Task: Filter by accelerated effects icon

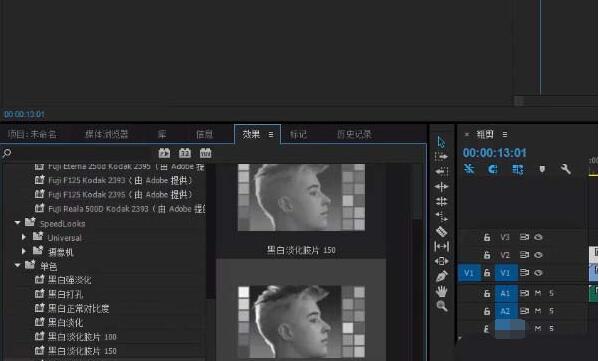Action: (164, 153)
